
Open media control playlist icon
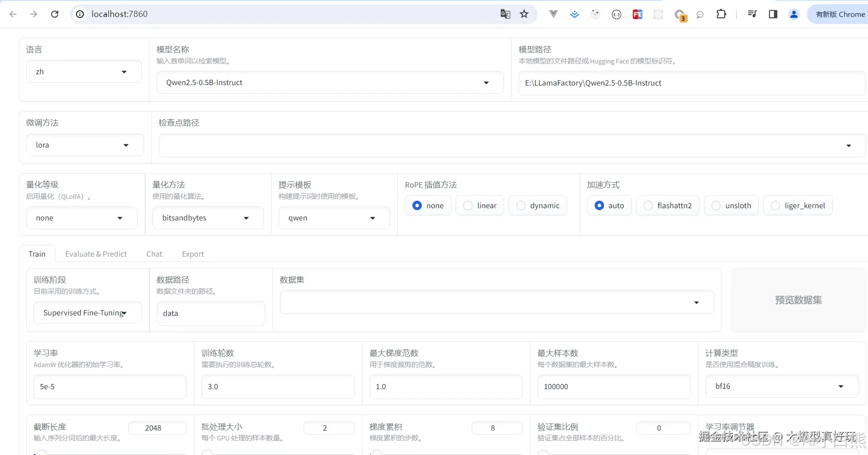coord(752,14)
